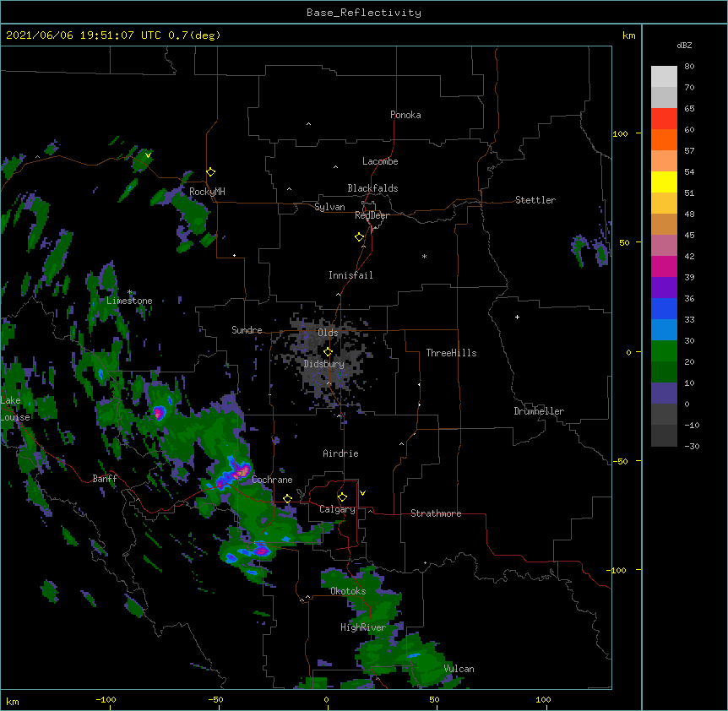Select the blue 36 dBZ legend swatch
This screenshot has height=711, width=728.
pos(664,308)
